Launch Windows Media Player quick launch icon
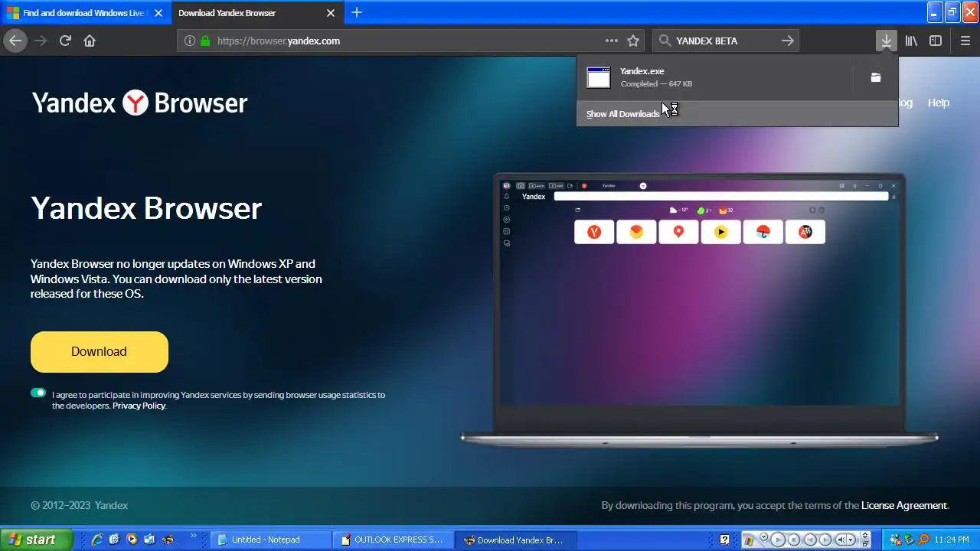This screenshot has height=551, width=980. [x=132, y=540]
